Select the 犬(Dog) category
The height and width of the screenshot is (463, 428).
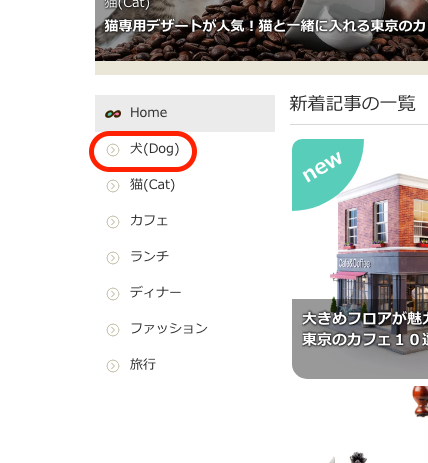[x=155, y=149]
